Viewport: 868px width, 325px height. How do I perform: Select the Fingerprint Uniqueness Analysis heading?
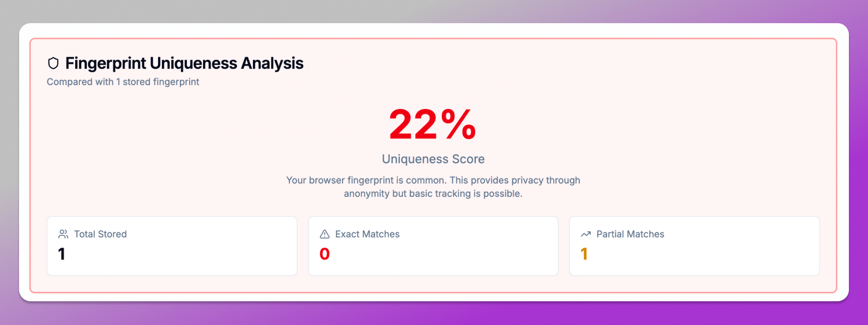click(184, 63)
